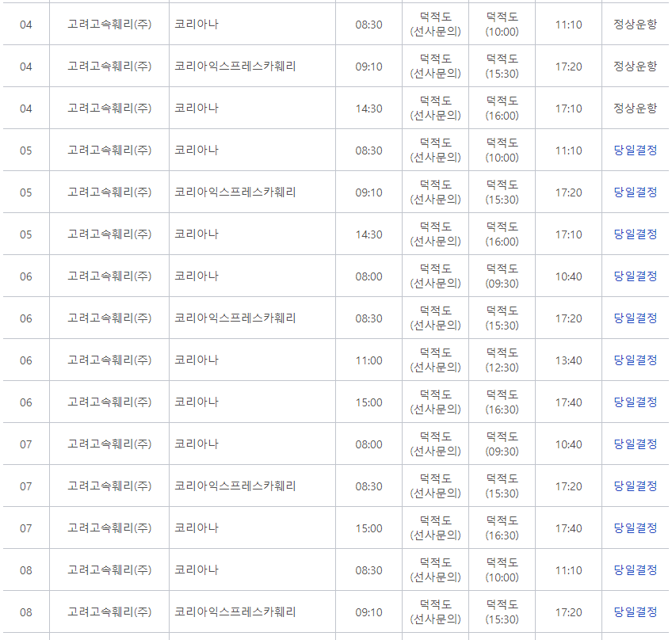672x640 pixels.
Task: Click 정상운항 status for day 04 08:30 sailing
Action: tap(635, 25)
